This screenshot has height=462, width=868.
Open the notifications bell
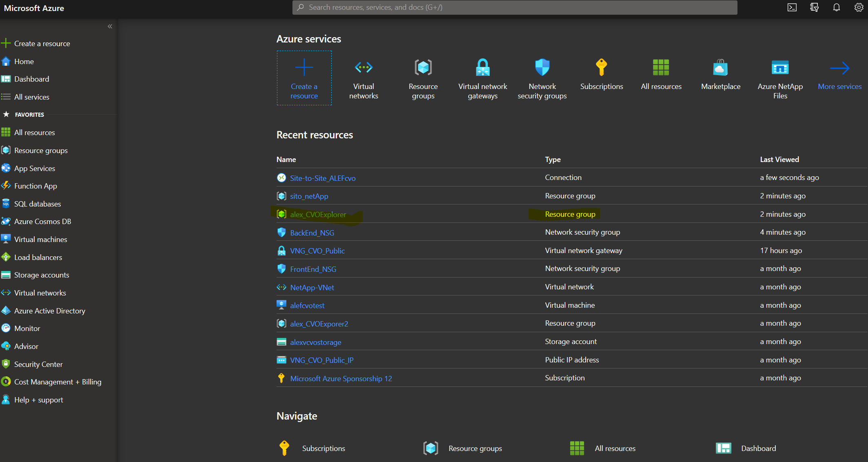836,7
